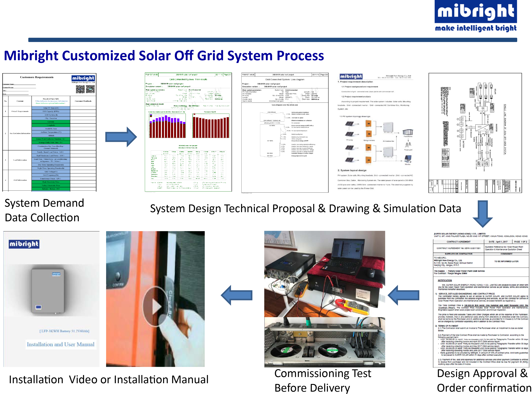Click the 'City / Location' row
The height and width of the screenshot is (394, 532).
pyautogui.click(x=51, y=118)
